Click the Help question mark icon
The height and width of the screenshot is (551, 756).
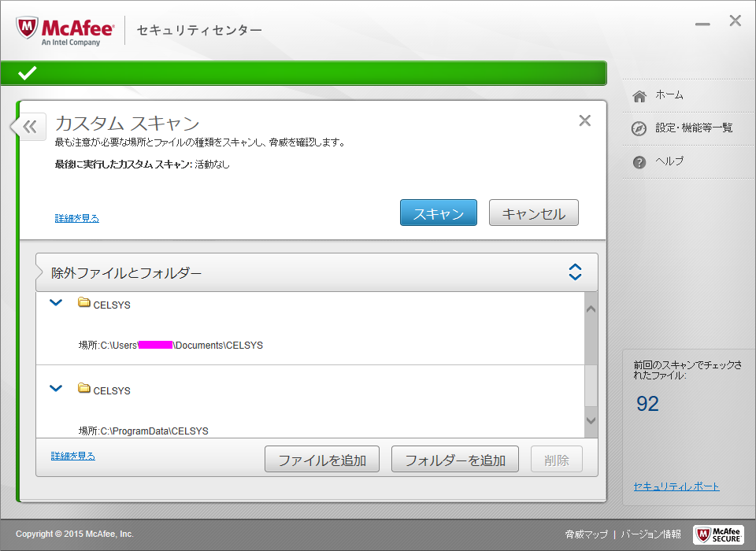pos(639,162)
